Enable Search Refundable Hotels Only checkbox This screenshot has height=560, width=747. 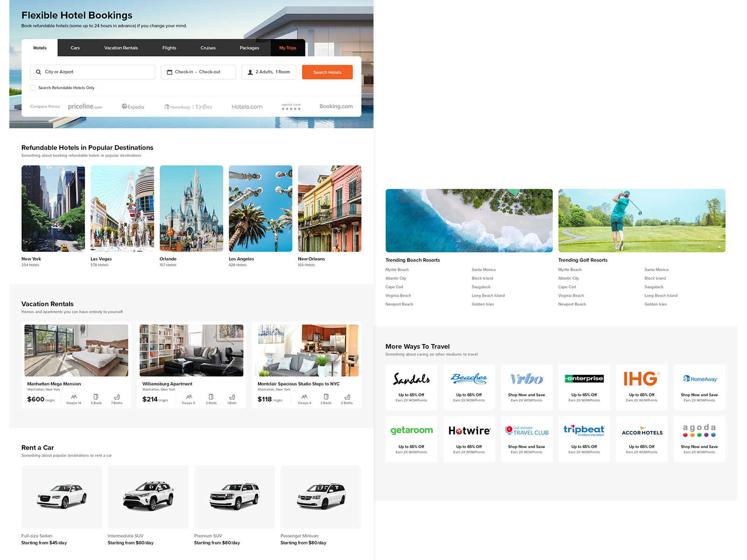(33, 88)
